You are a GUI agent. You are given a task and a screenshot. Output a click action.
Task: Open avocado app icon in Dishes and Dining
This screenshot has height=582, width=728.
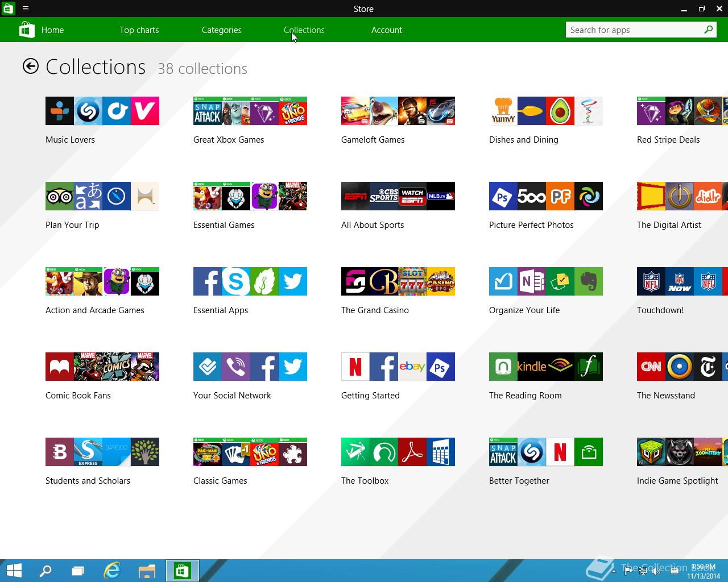click(560, 111)
